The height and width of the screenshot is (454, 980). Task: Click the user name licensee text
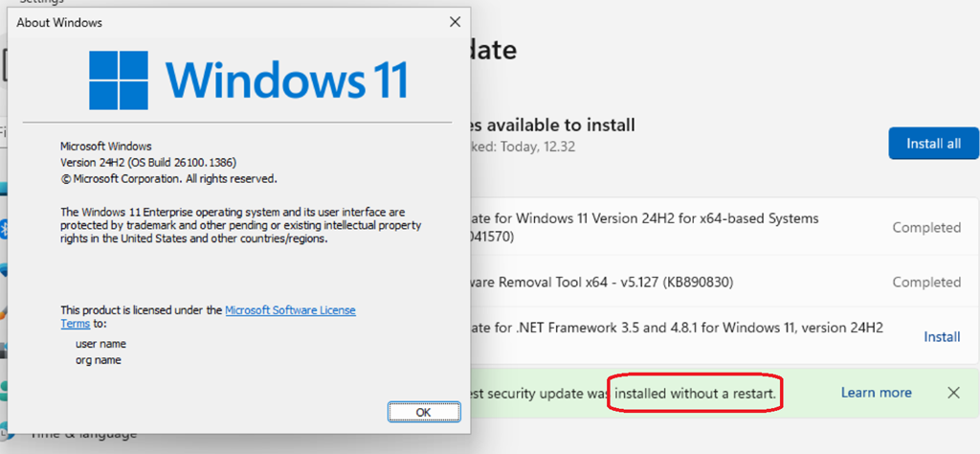[100, 343]
